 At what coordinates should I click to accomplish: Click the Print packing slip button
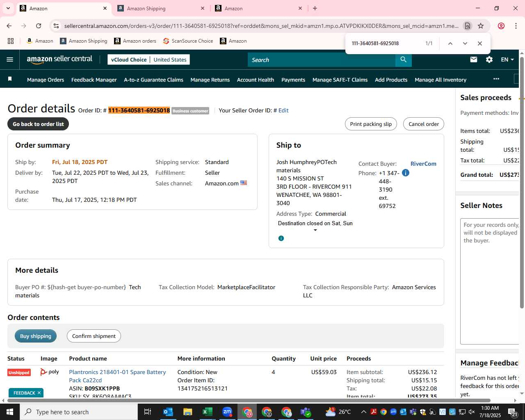click(x=371, y=124)
